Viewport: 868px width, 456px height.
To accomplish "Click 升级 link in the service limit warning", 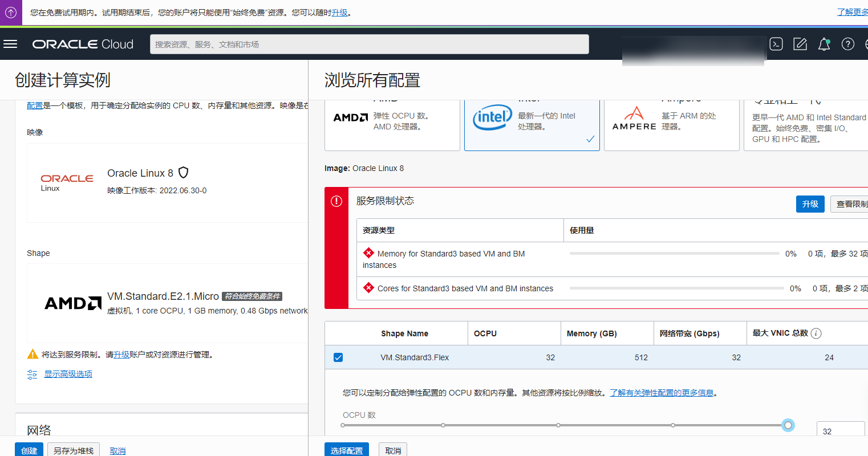I will (121, 355).
